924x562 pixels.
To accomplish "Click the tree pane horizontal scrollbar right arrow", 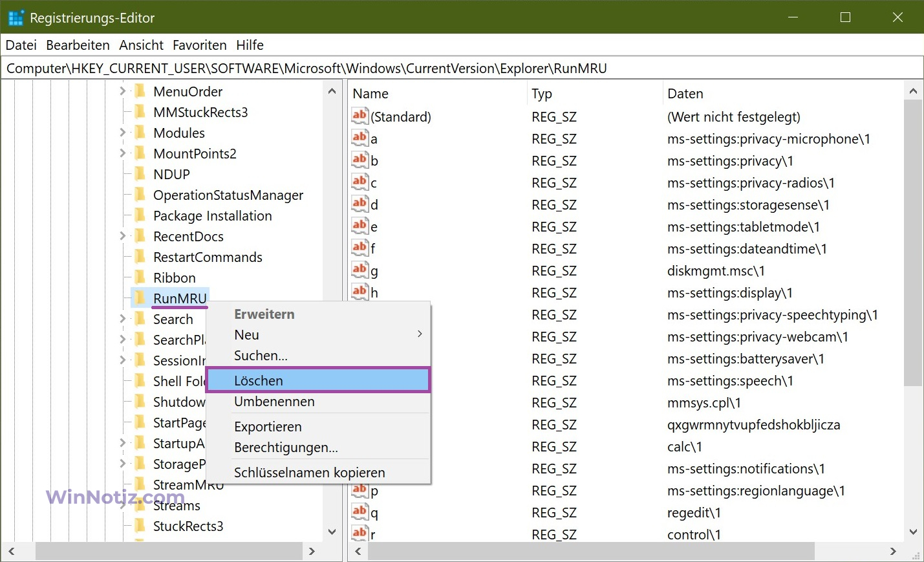I will (x=312, y=551).
